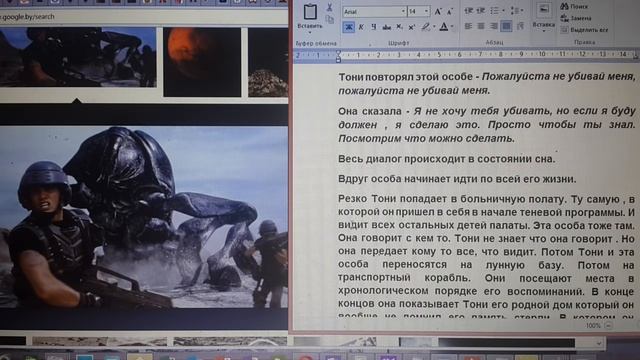Image resolution: width=640 pixels, height=360 pixels.
Task: Click the Выделить все button text
Action: click(x=589, y=30)
